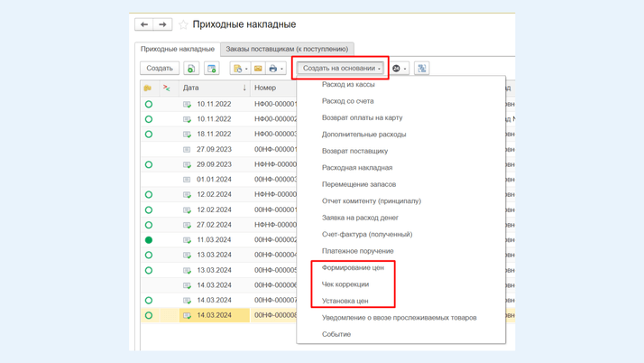The height and width of the screenshot is (363, 644).
Task: Click the forward navigation arrow
Action: tap(162, 24)
